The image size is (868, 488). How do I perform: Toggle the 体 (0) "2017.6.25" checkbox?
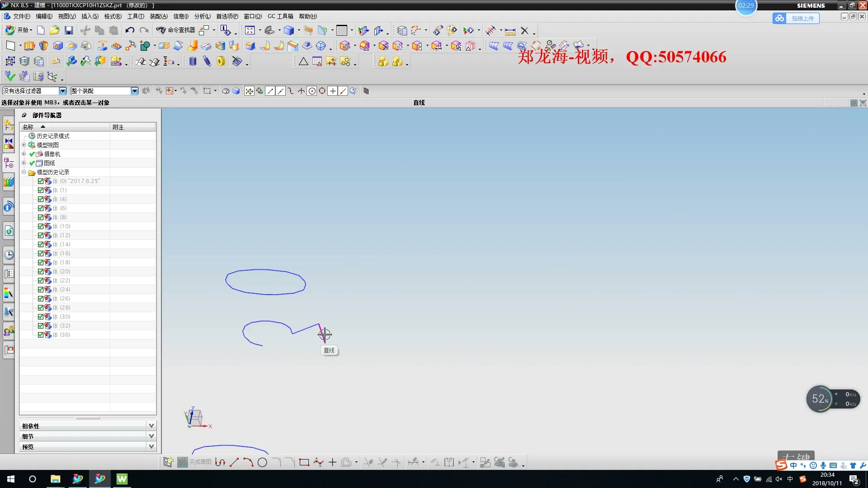(x=41, y=181)
